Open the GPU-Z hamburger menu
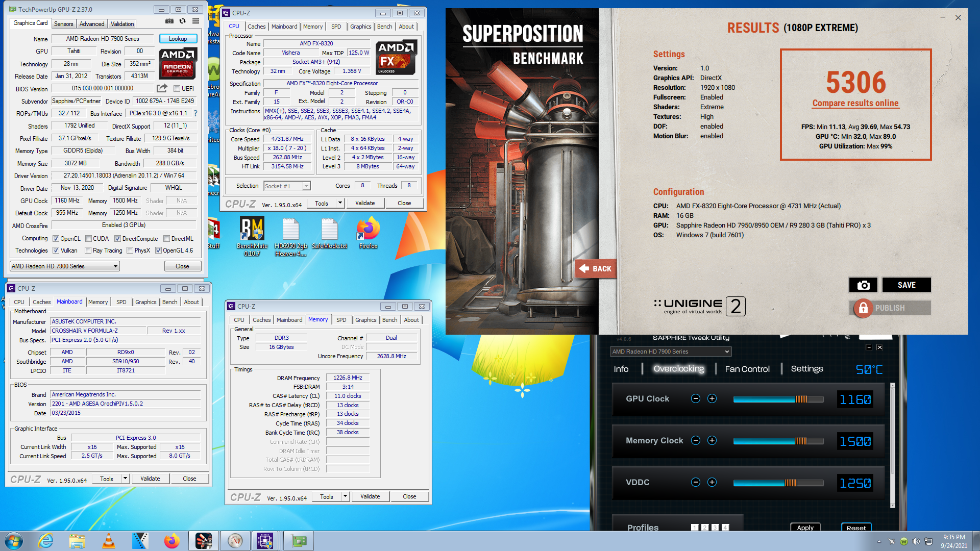980x551 pixels. coord(195,21)
